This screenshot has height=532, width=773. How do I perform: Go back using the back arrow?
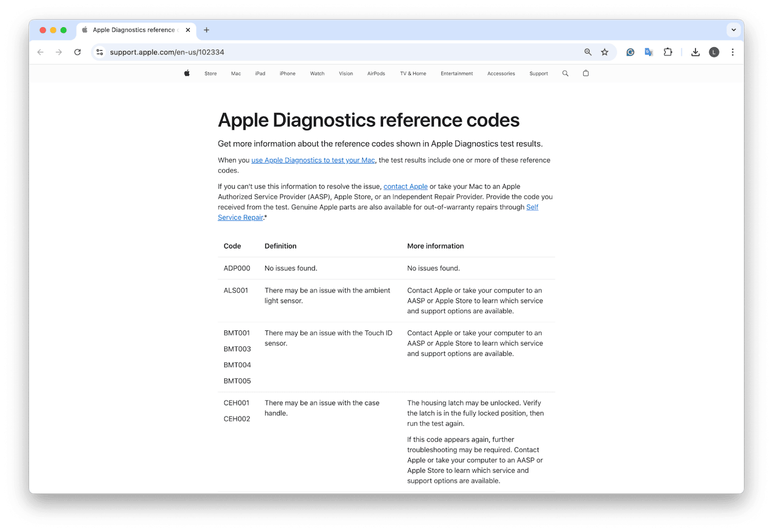pyautogui.click(x=40, y=52)
